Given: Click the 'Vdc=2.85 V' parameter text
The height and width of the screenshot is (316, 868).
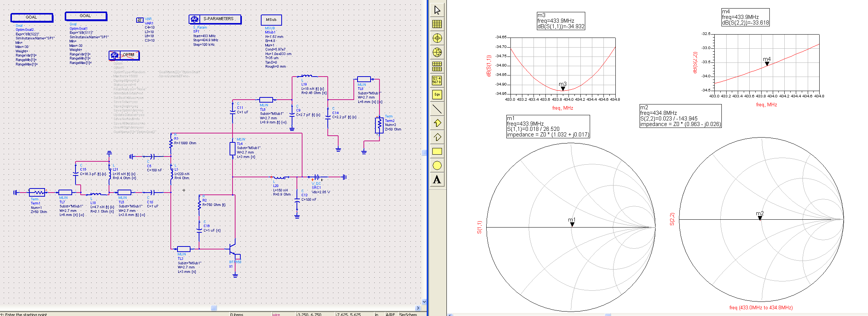Looking at the screenshot, I should [321, 192].
